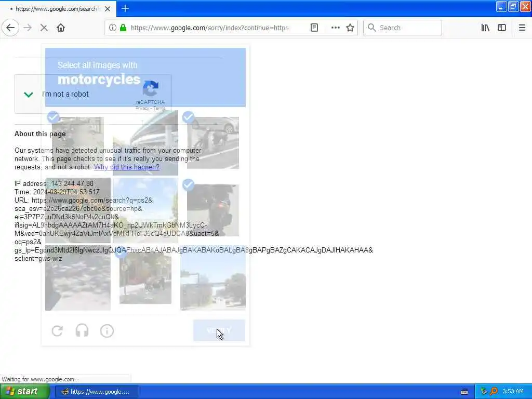Click the 'motorcycles' challenge title
The width and height of the screenshot is (532, 399).
(99, 79)
